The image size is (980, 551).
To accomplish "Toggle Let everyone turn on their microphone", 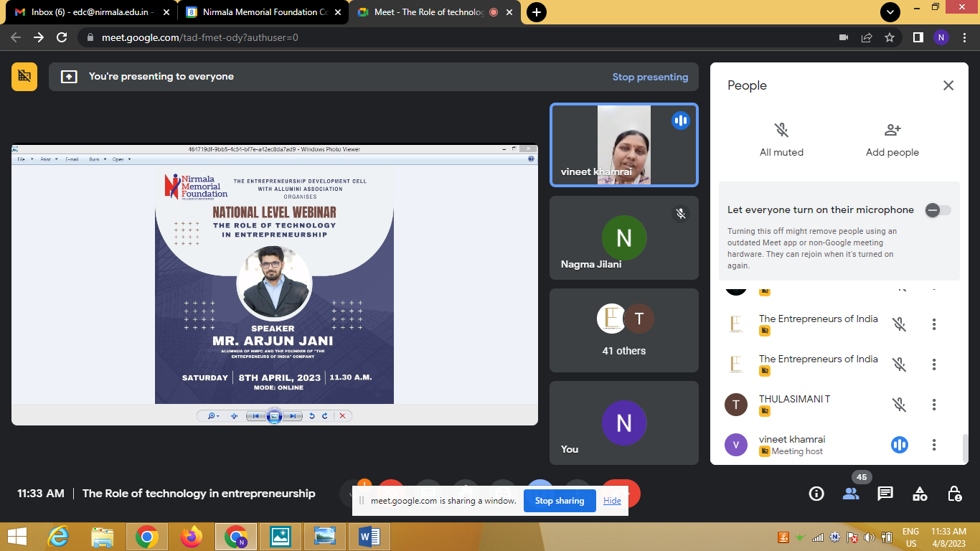I will tap(937, 210).
